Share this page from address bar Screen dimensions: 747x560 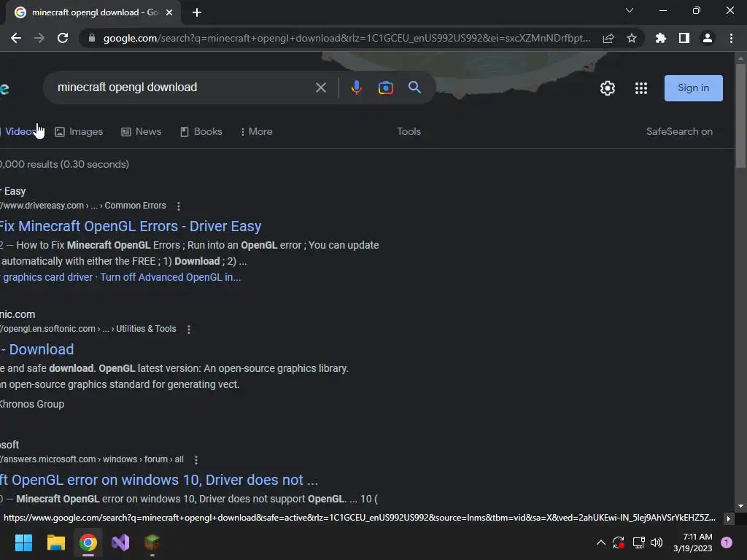point(608,38)
